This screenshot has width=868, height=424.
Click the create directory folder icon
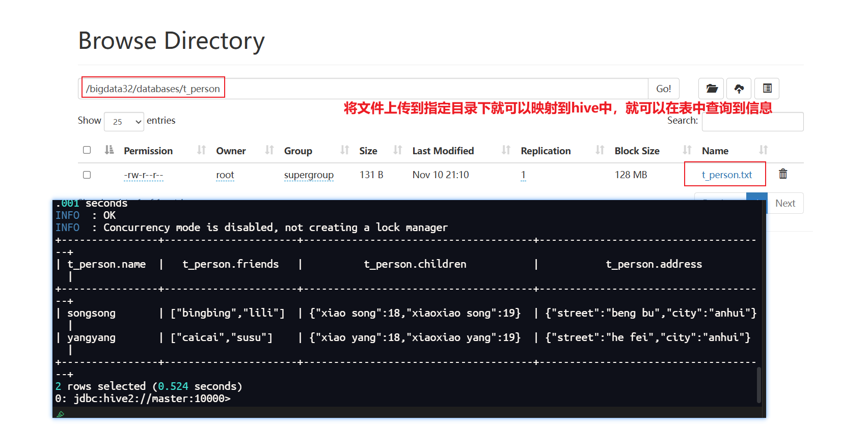[x=712, y=89]
